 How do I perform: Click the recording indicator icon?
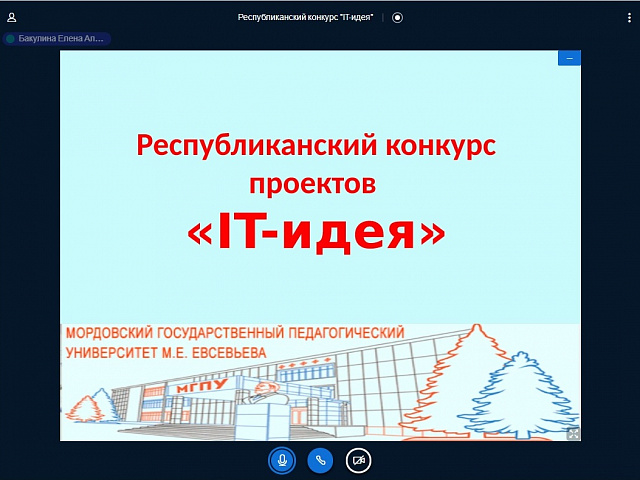397,18
